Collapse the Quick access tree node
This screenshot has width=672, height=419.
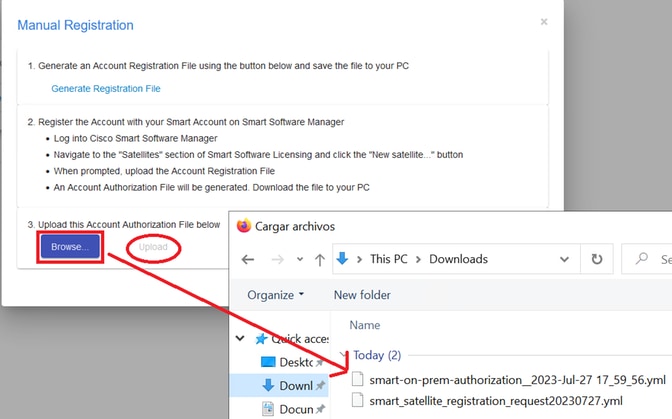[240, 338]
